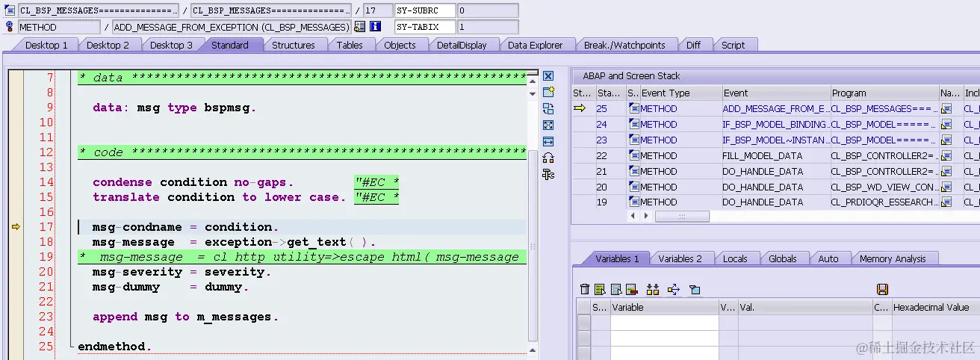
Task: Select the Auto tab
Action: tap(828, 258)
